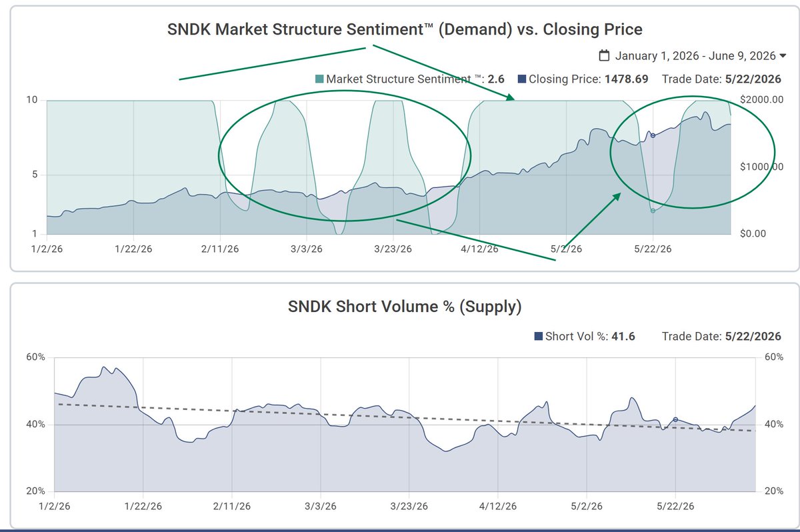800x532 pixels.
Task: Click the '4/12/26' x-axis label on the sentiment chart
Action: click(x=480, y=249)
